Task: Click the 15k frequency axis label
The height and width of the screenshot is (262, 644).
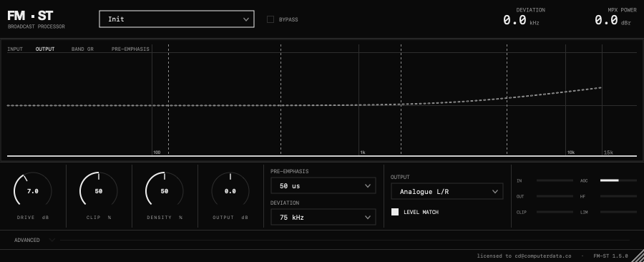Action: point(608,152)
